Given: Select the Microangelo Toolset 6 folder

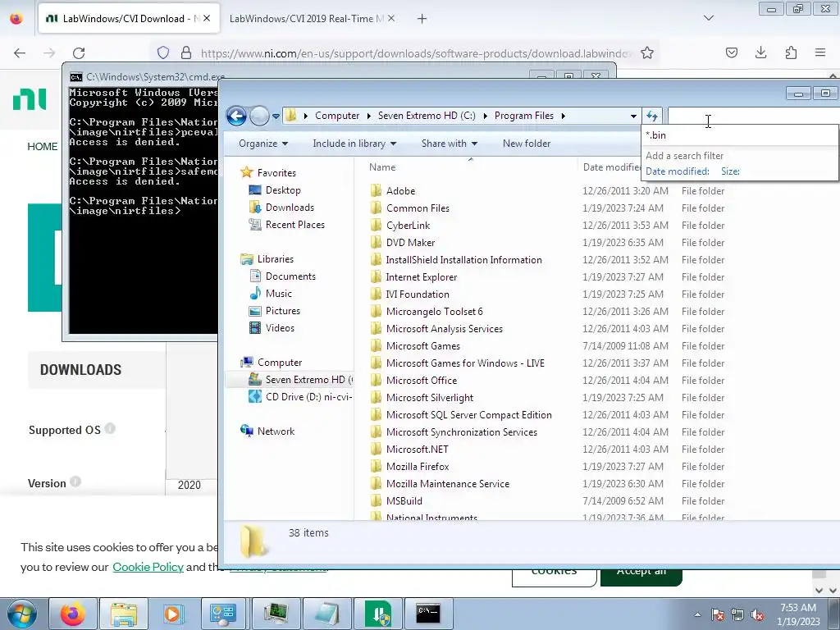Looking at the screenshot, I should pyautogui.click(x=434, y=311).
